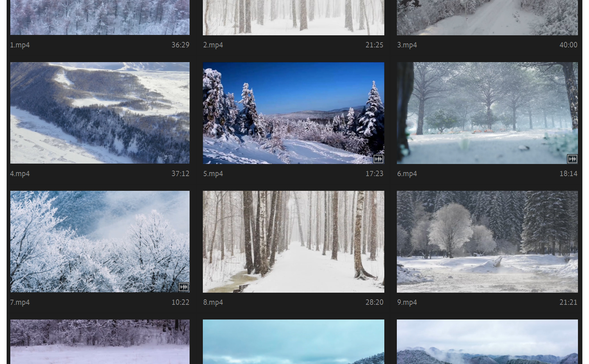Viewport: 589px width, 364px height.
Task: Select the 9.mp4 snowy clearing thumbnail
Action: pyautogui.click(x=487, y=242)
